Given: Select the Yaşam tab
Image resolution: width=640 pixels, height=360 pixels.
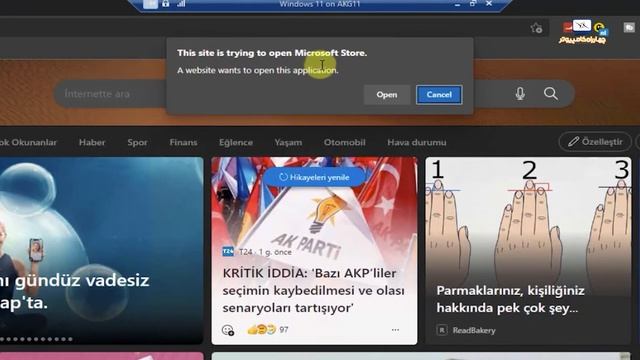Looking at the screenshot, I should [288, 142].
